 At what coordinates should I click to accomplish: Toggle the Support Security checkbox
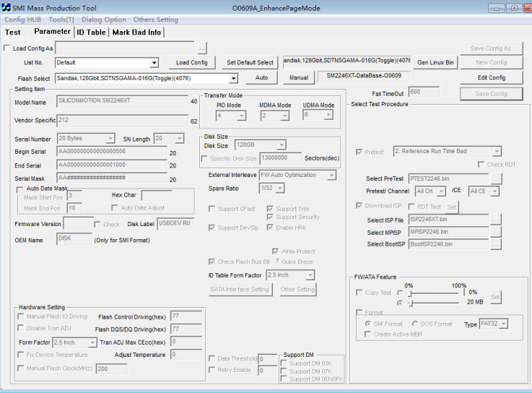click(x=270, y=217)
